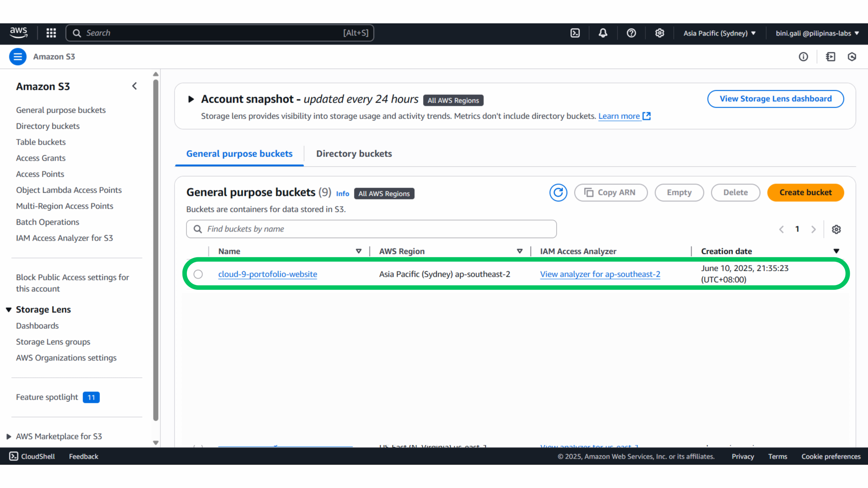Viewport: 868px width, 488px height.
Task: Open Learn more external link icon
Action: pos(647,116)
